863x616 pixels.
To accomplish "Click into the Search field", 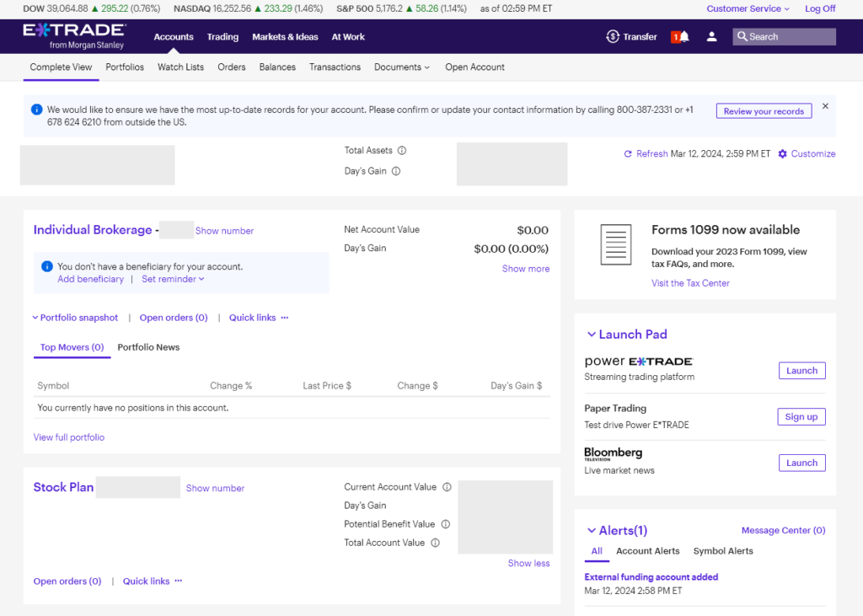I will 785,37.
